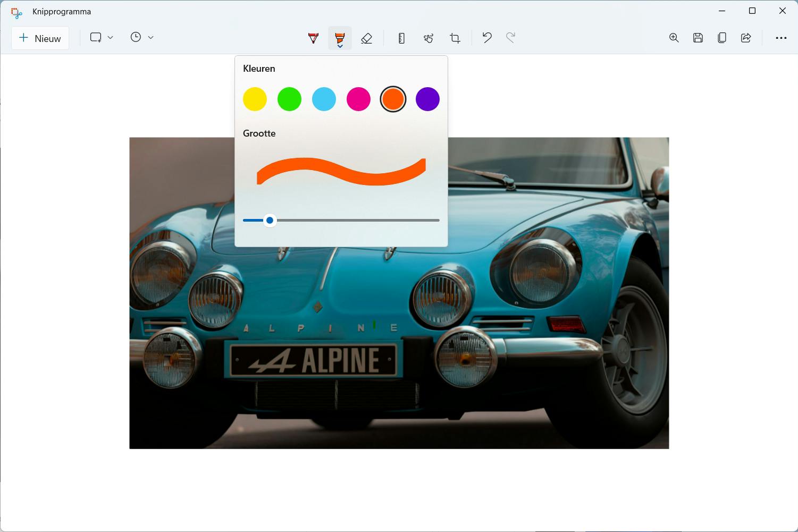Select the highlighter tool
The image size is (798, 532).
coord(340,38)
